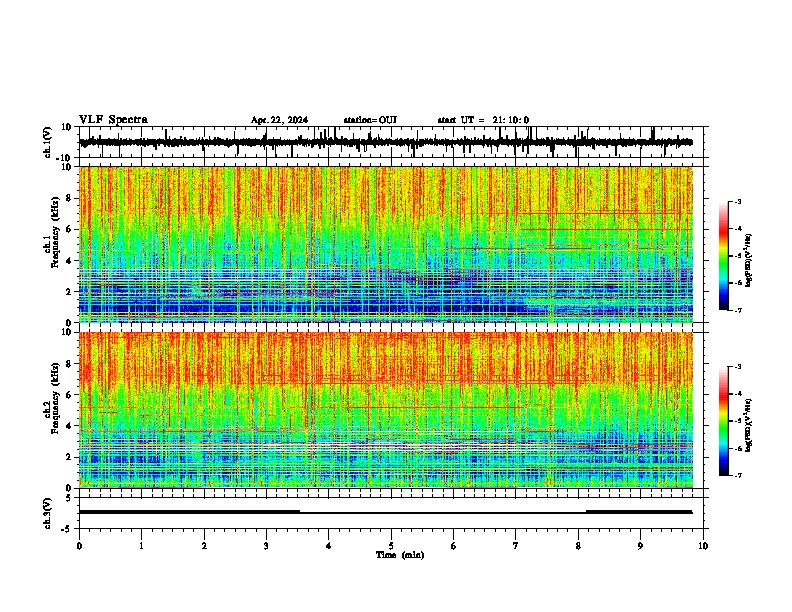Click the 2 kHz tick on ch.2 frequency axis

pyautogui.click(x=69, y=457)
